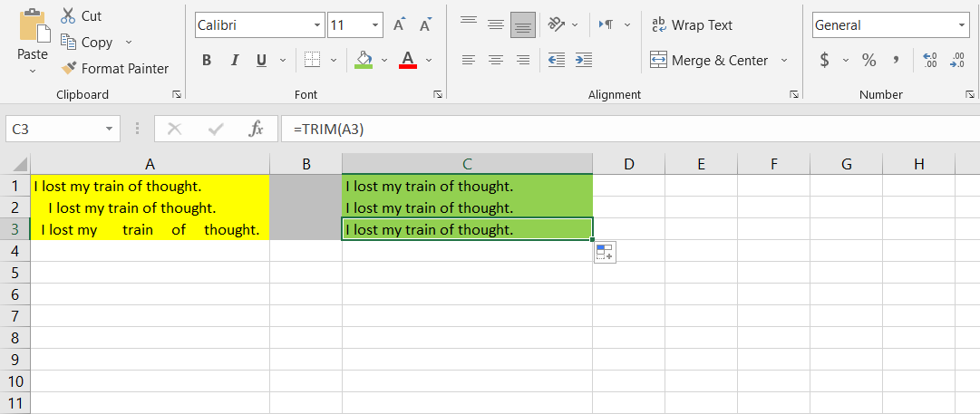Toggle Bold formatting
Viewport: 980px width, 414px height.
(x=207, y=61)
